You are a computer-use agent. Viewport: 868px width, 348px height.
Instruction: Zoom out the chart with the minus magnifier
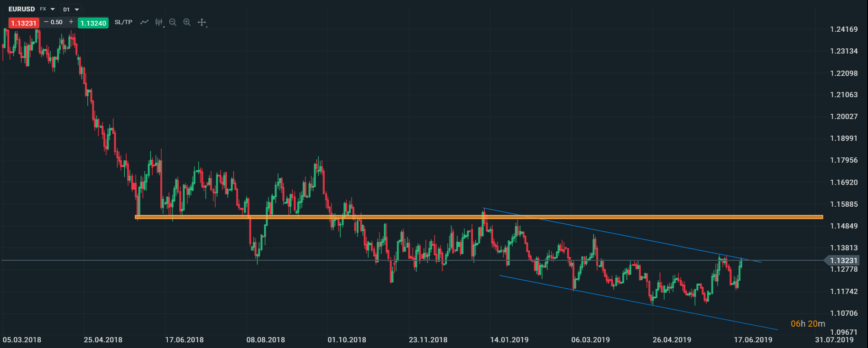click(x=173, y=22)
